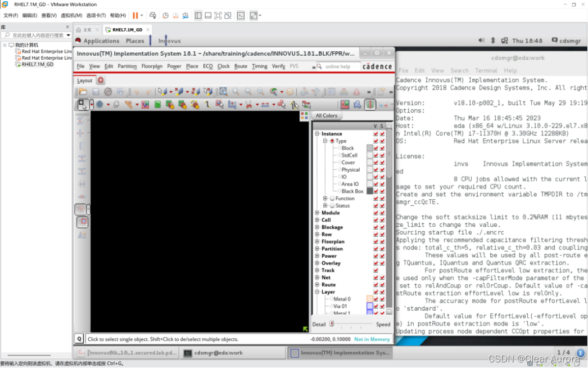Toggle StdCell selectability checkbox in S column
This screenshot has height=368, width=588.
pyautogui.click(x=382, y=155)
